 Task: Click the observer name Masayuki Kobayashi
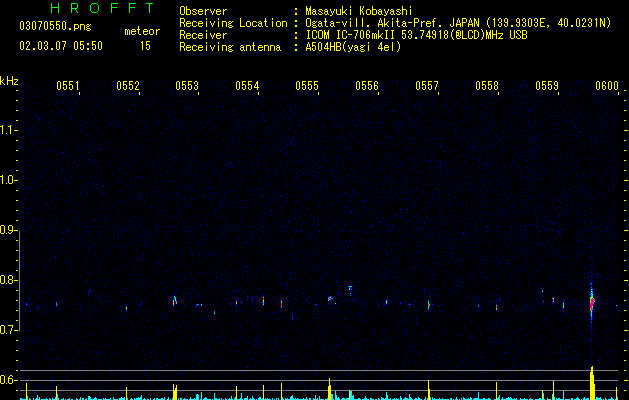click(x=358, y=11)
